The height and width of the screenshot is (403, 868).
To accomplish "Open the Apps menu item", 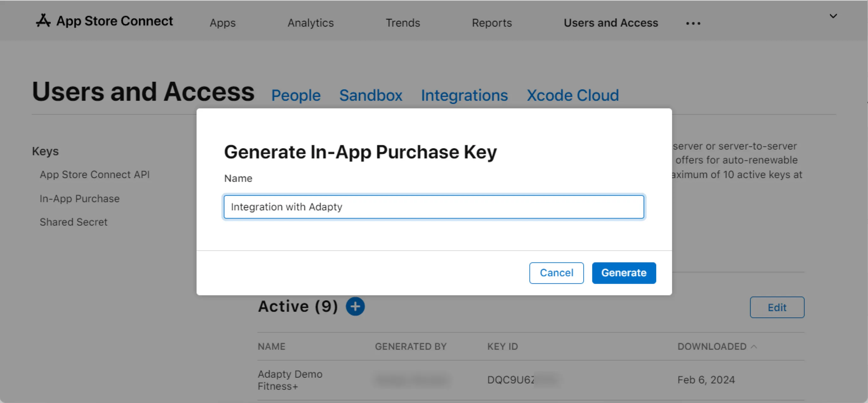I will coord(223,23).
